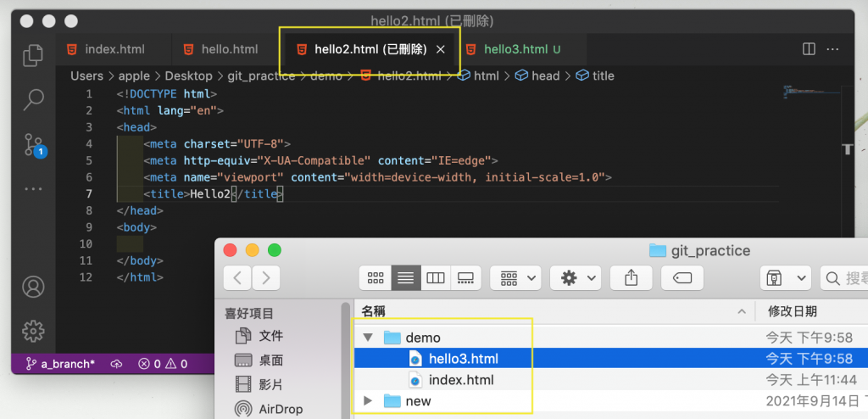
Task: Click the a_branch* branch indicator
Action: coord(60,364)
